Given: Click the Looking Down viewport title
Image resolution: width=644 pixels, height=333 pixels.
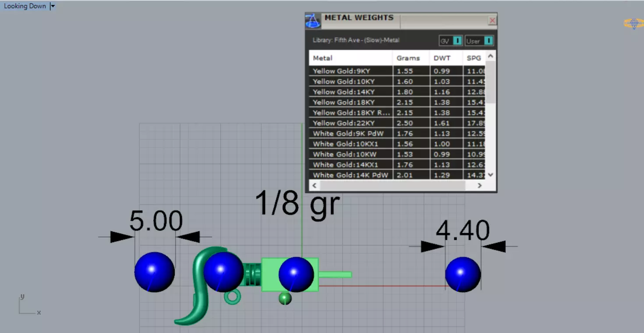Looking at the screenshot, I should (x=25, y=6).
